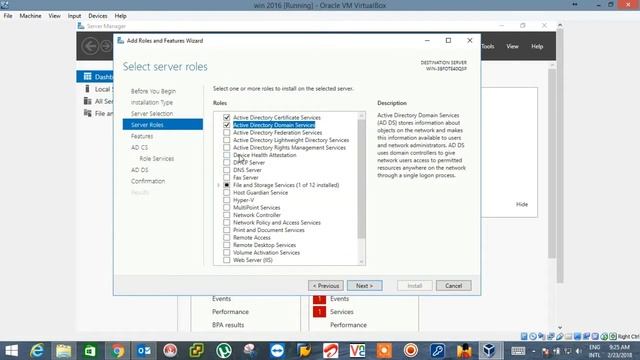The height and width of the screenshot is (360, 640).
Task: Cancel the Add Roles wizard
Action: click(x=453, y=286)
